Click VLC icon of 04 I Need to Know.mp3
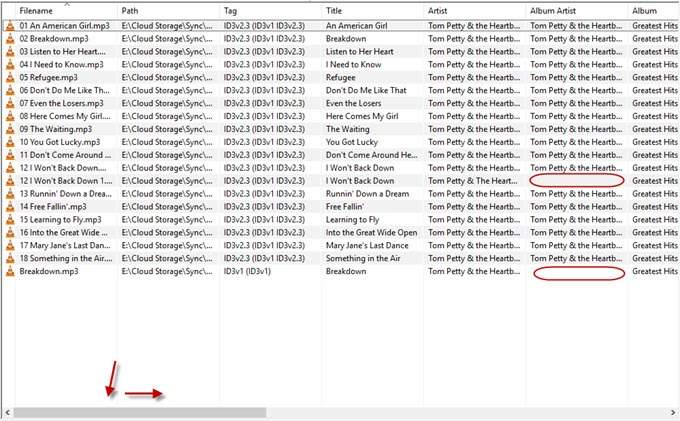The height and width of the screenshot is (421, 680). point(10,65)
